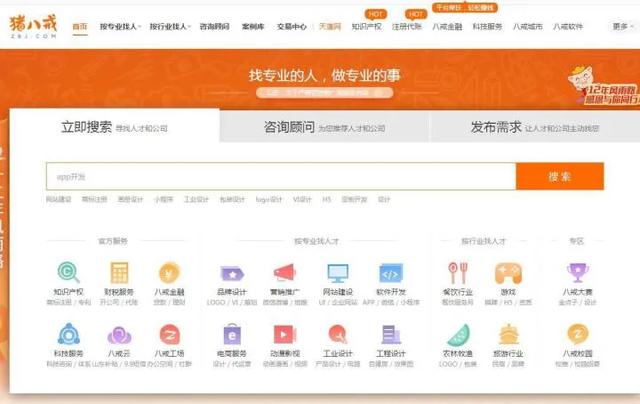Focus the app开发 search input field
Image resolution: width=640 pixels, height=404 pixels.
280,176
